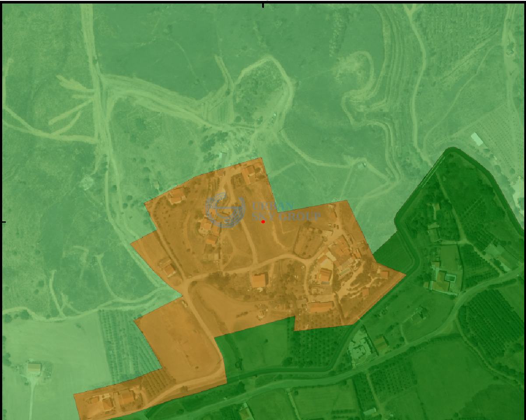Screen dimensions: 526x420
Task: Click the square orange-roofed building below center road
Action: [259, 280]
